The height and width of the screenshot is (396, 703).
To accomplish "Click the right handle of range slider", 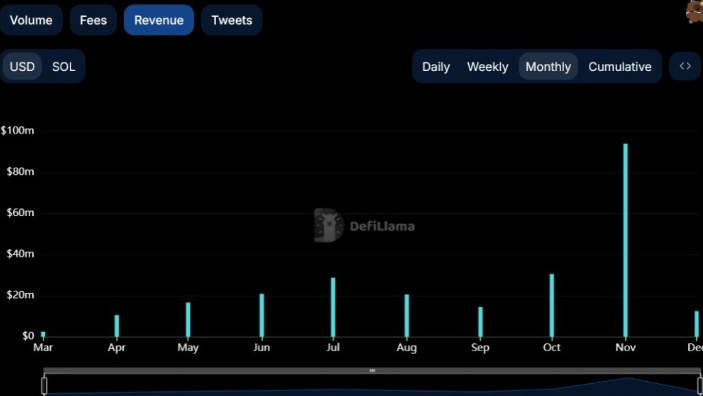I will [700, 386].
